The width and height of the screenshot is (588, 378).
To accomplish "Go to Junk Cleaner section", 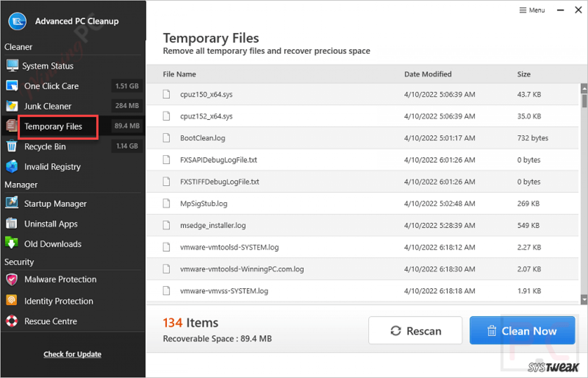I will point(48,106).
